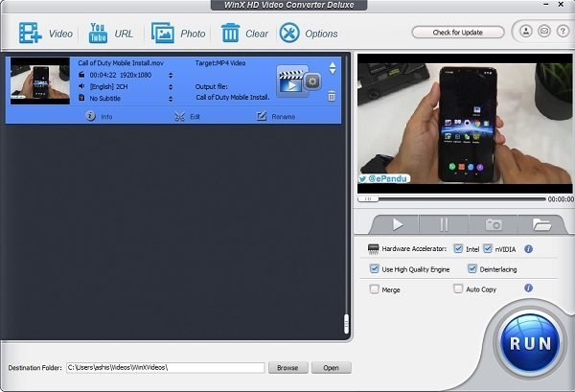Toggle Use High Quality Engine
575x392 pixels.
click(374, 268)
